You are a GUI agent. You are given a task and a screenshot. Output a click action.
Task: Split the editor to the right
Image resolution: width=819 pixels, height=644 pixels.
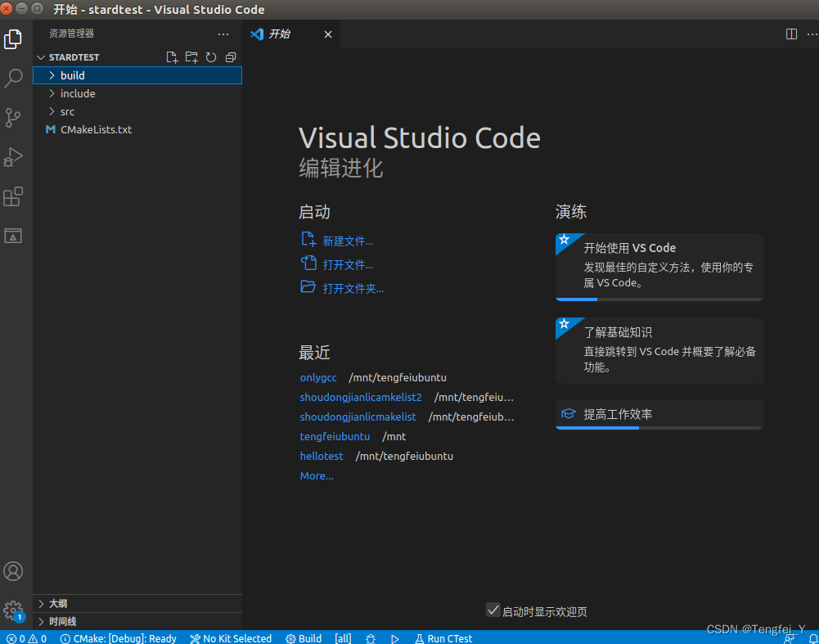[791, 34]
